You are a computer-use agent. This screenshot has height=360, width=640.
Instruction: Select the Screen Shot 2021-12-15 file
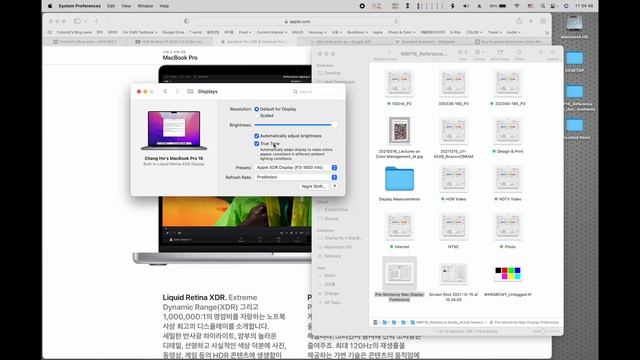coord(453,273)
